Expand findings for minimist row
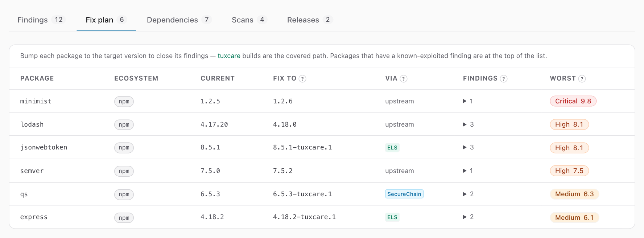Screen dimensions: 644x238 click(468, 101)
